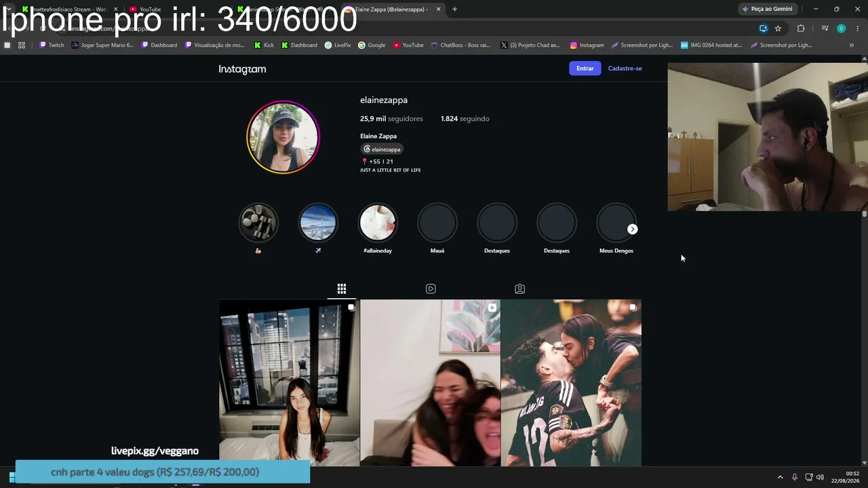Open the browser extensions puzzle icon
The image size is (868, 488).
801,28
